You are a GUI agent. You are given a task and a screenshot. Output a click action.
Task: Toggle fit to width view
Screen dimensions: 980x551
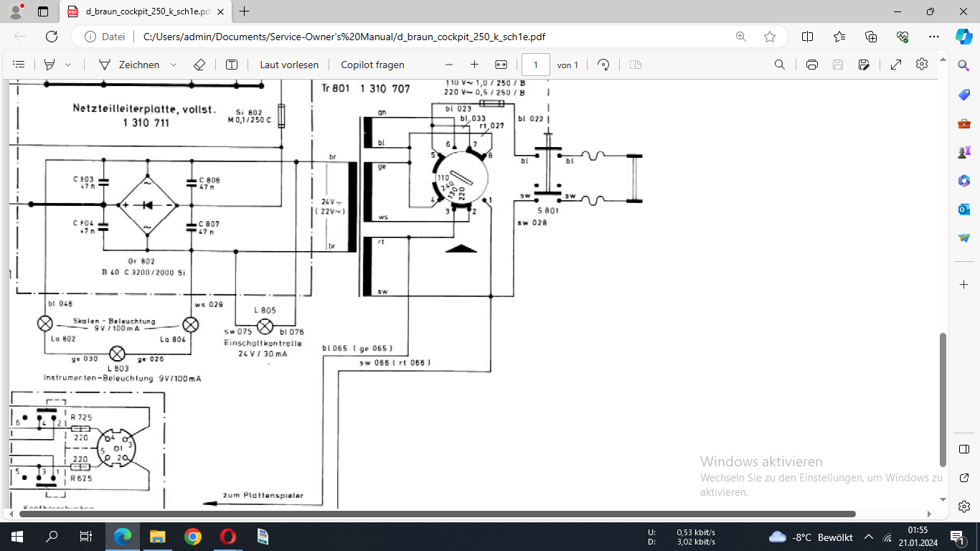[501, 65]
